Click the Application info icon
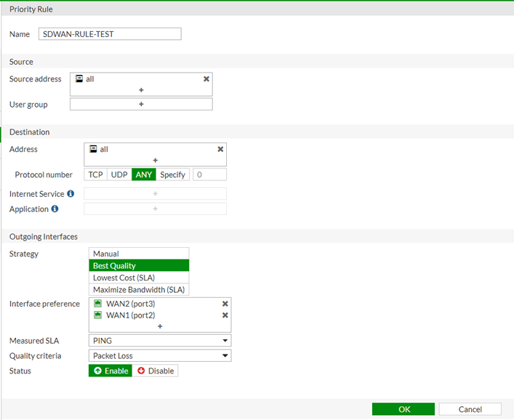The height and width of the screenshot is (420, 514). (55, 209)
